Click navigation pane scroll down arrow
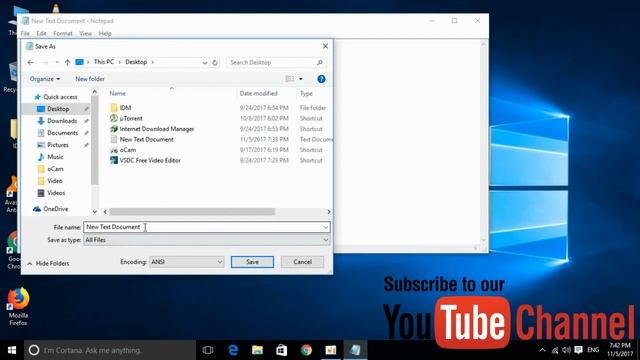Image resolution: width=640 pixels, height=360 pixels. [x=95, y=212]
